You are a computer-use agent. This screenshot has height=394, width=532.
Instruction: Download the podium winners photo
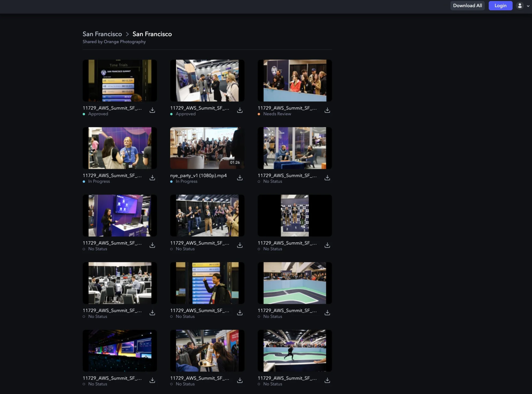pyautogui.click(x=327, y=245)
